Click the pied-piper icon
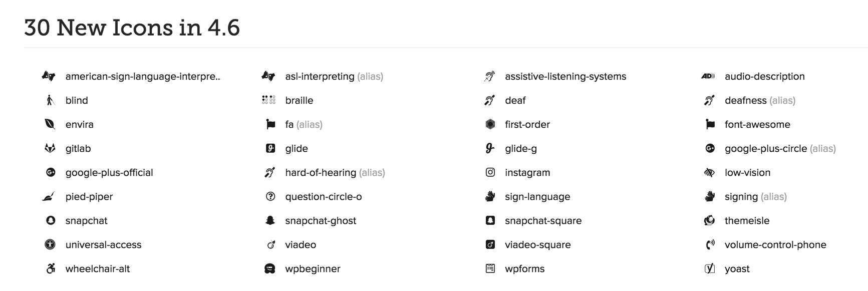This screenshot has height=291, width=868. point(49,196)
